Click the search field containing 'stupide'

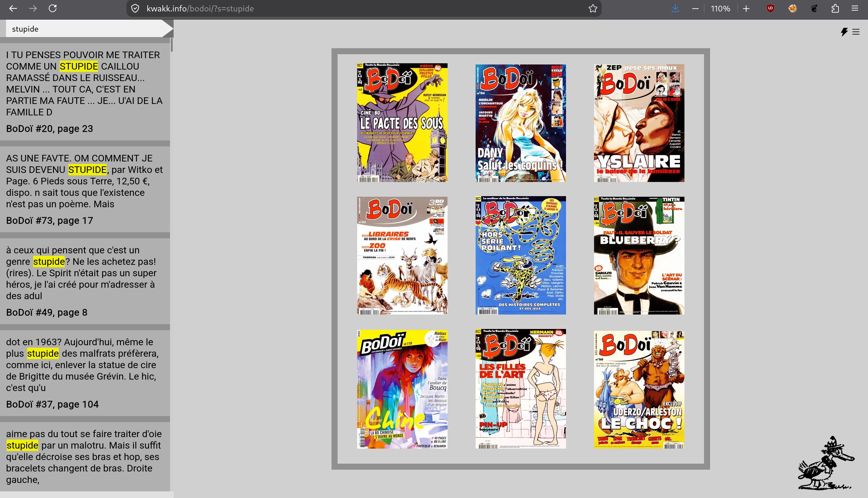[x=84, y=29]
